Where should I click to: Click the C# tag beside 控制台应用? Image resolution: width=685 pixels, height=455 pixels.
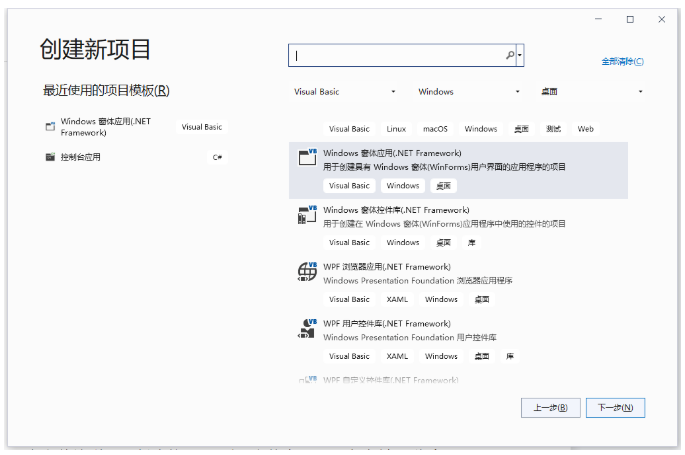(217, 157)
